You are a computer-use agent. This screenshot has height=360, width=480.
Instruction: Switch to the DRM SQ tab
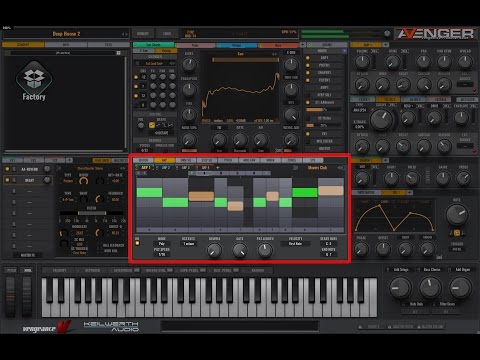tap(186, 160)
